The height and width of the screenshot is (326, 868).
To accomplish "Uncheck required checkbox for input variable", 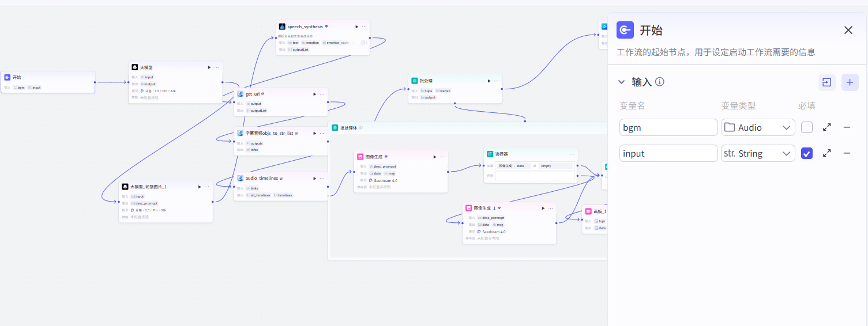I will pyautogui.click(x=807, y=153).
